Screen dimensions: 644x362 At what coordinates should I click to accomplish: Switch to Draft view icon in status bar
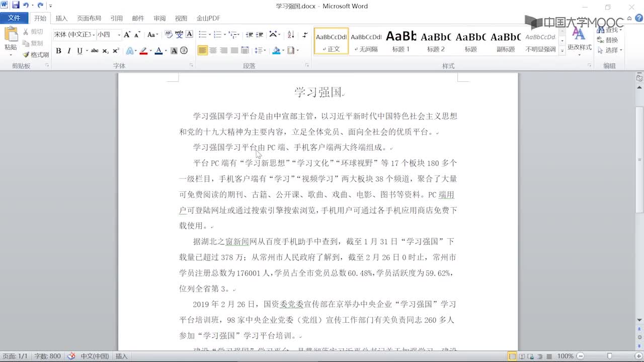[x=548, y=356]
